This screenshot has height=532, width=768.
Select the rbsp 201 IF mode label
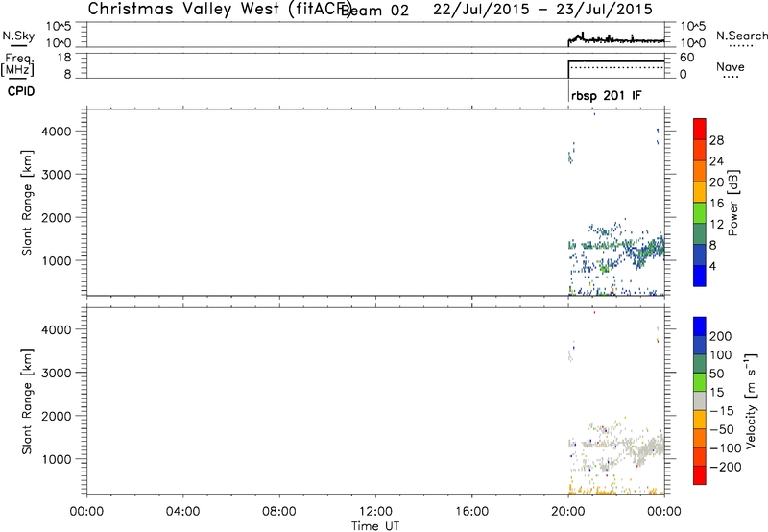tap(606, 95)
